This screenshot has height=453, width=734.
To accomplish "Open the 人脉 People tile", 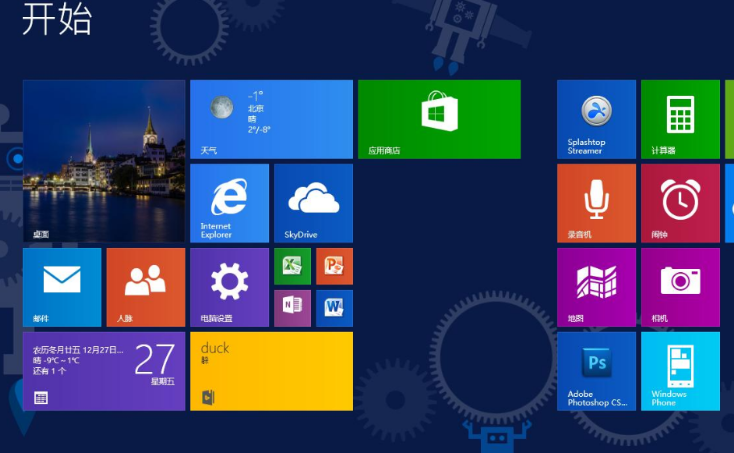I will coord(145,287).
